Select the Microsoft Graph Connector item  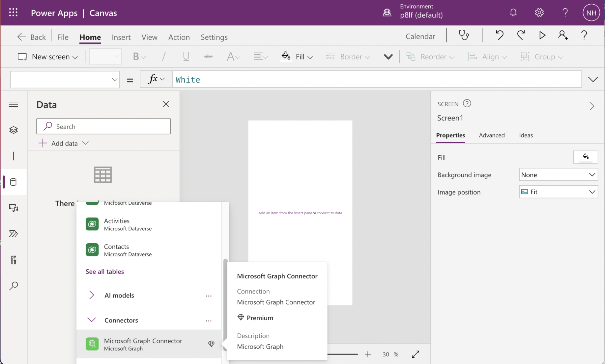pyautogui.click(x=143, y=344)
